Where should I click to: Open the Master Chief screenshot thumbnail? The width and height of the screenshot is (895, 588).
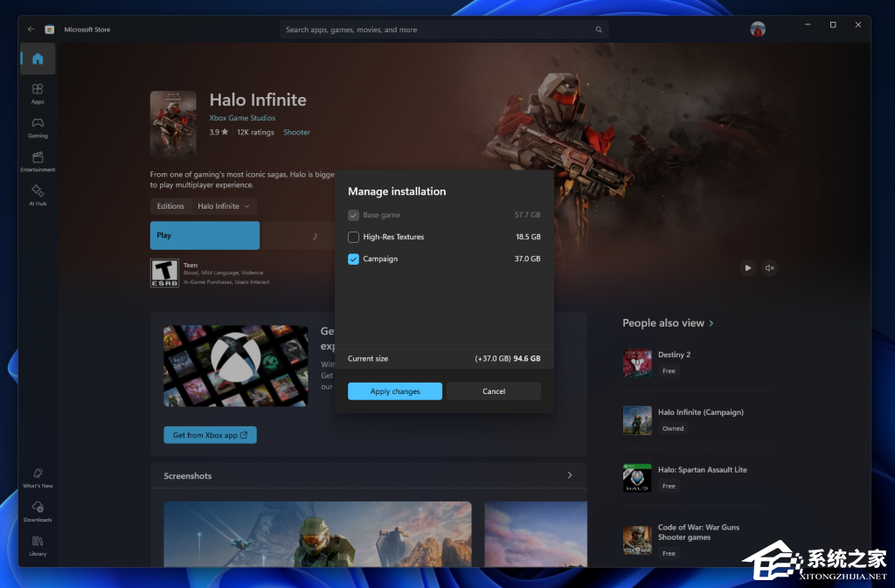click(317, 535)
